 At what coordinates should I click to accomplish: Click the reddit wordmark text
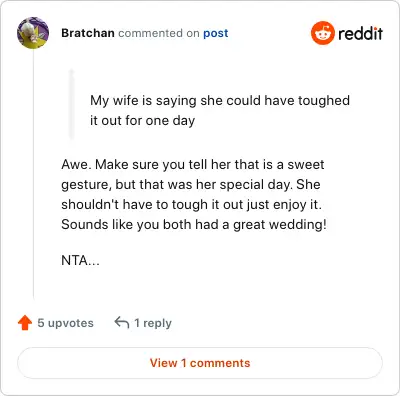[360, 33]
